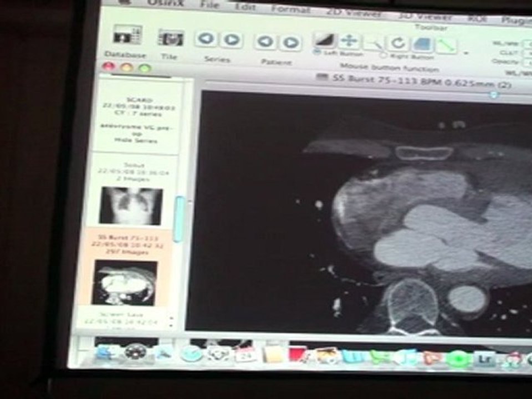Open the Dashboard gauge Dock icon
The image size is (532, 399).
(136, 352)
